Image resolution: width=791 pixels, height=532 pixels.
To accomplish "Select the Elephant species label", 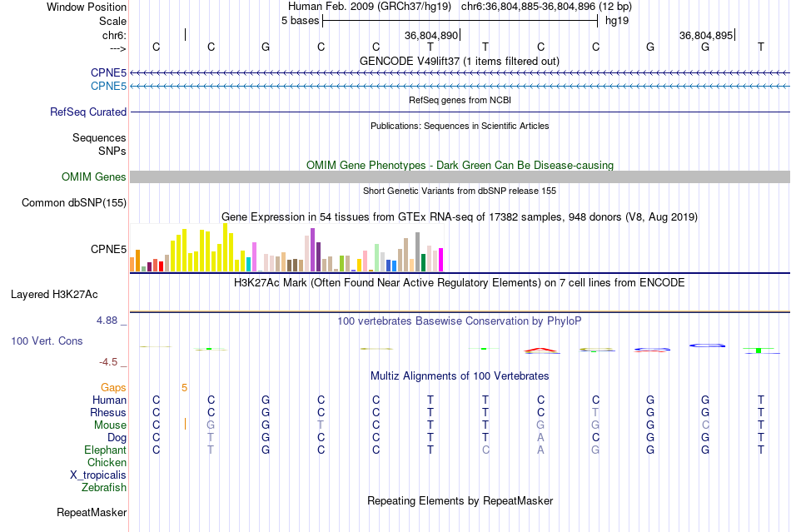I will coord(106,450).
